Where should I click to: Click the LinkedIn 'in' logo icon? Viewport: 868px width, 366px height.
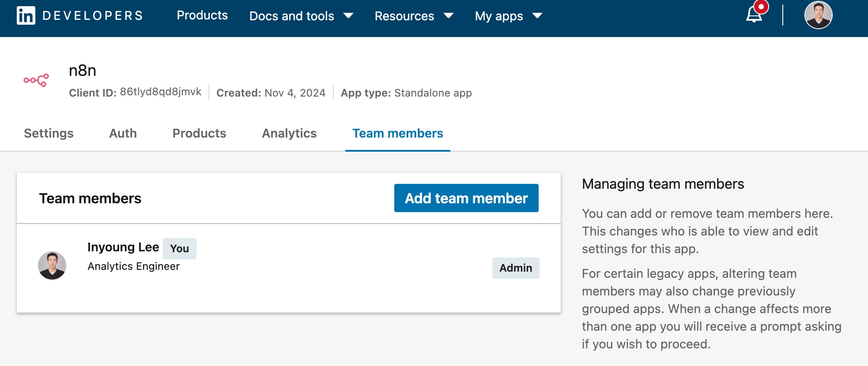pos(26,16)
